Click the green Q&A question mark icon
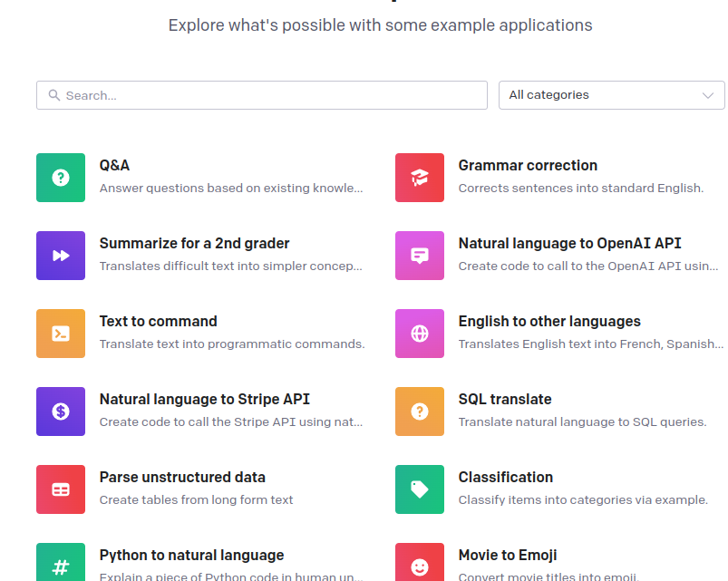This screenshot has width=728, height=581. pyautogui.click(x=61, y=178)
